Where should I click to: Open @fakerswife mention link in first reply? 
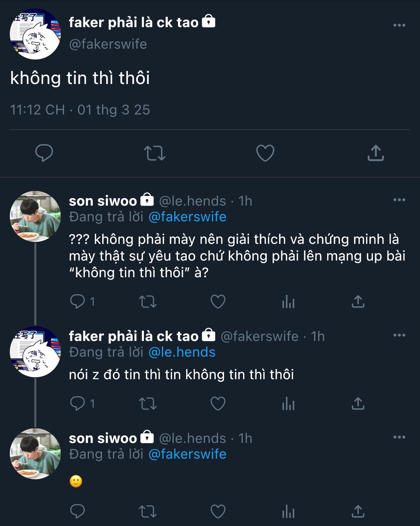point(187,217)
